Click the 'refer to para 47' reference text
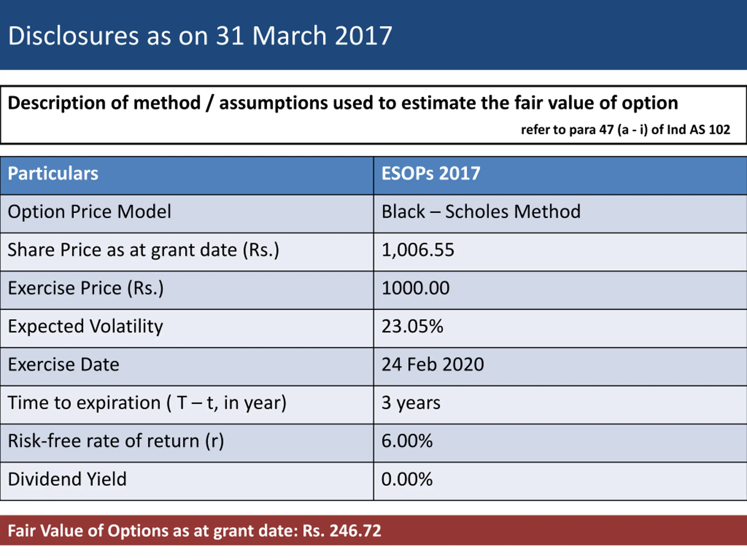 point(625,129)
